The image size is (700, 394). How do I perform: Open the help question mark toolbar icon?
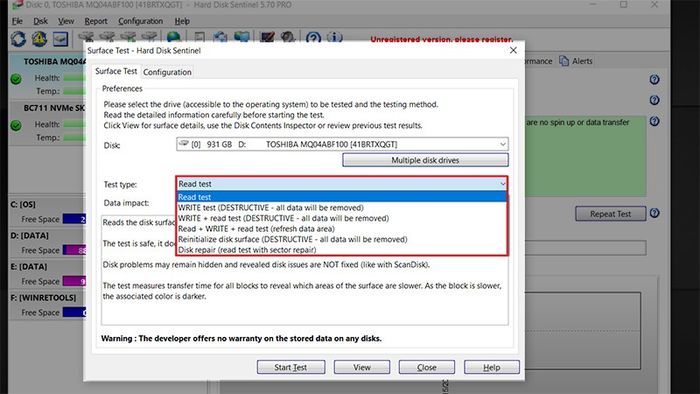coord(313,37)
